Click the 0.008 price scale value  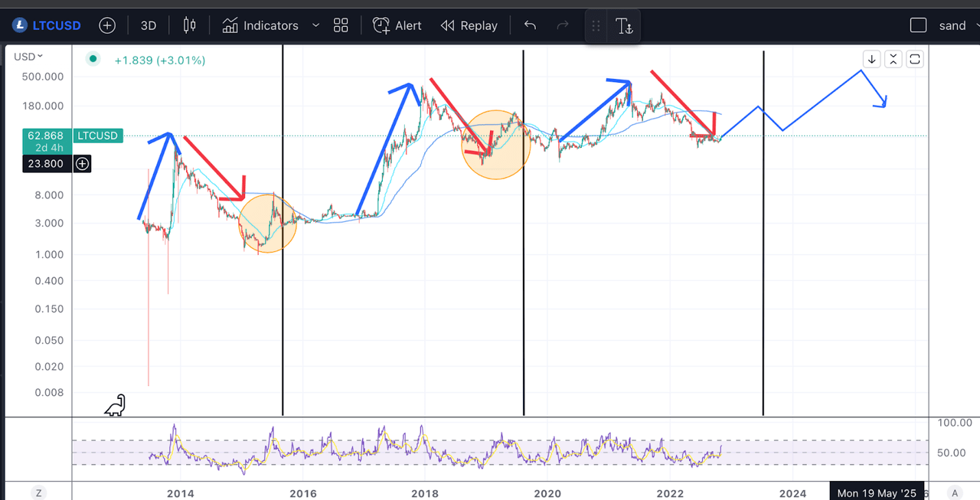pos(47,392)
